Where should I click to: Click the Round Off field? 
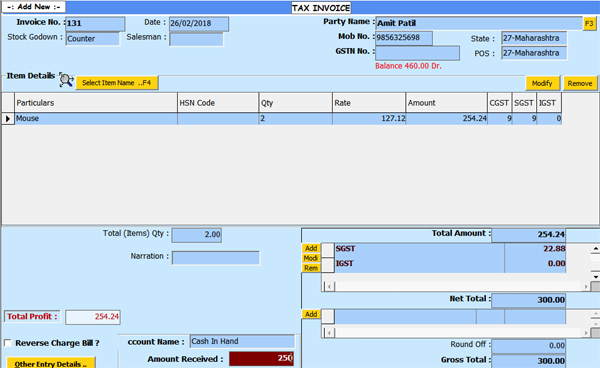528,346
